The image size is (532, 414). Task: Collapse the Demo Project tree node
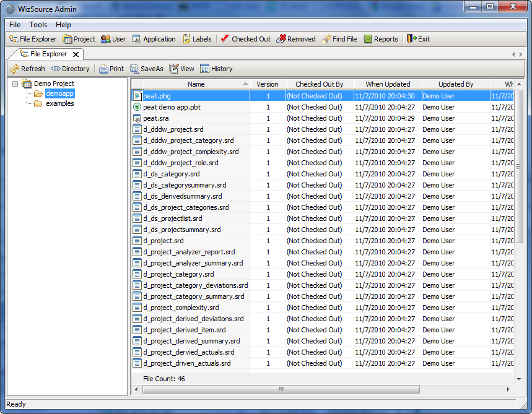pyautogui.click(x=15, y=84)
